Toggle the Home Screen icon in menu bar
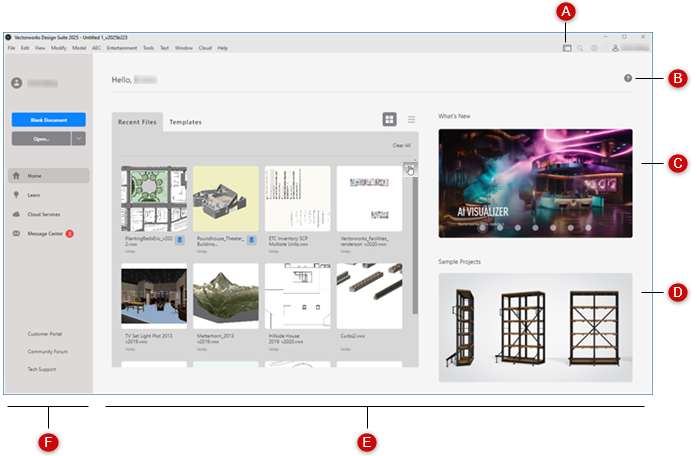The height and width of the screenshot is (456, 697). click(x=567, y=48)
